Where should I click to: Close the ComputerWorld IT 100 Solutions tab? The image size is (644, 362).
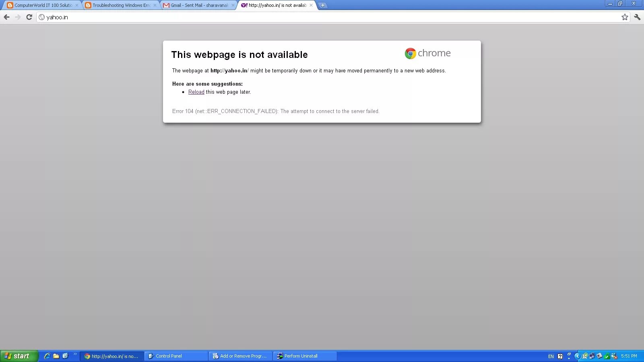point(77,5)
